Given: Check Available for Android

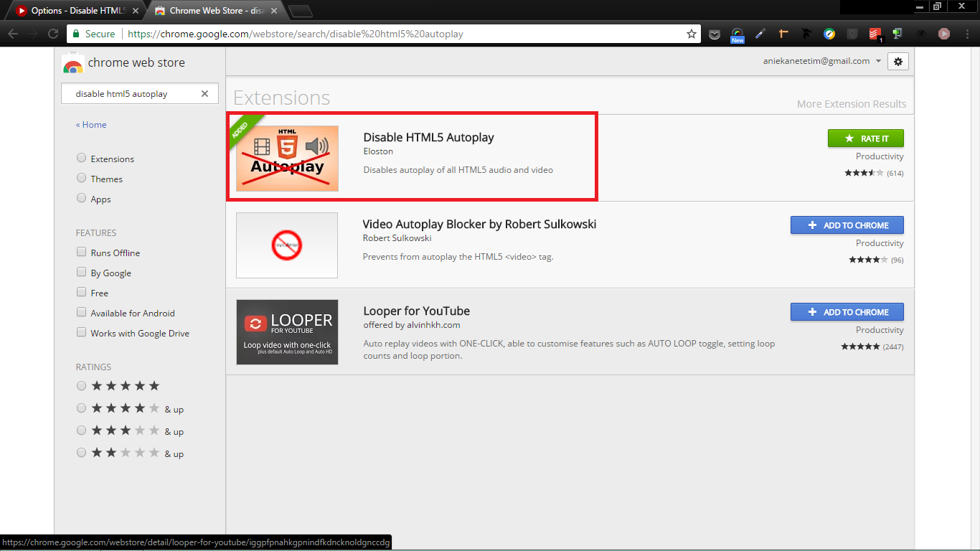Looking at the screenshot, I should click(81, 312).
